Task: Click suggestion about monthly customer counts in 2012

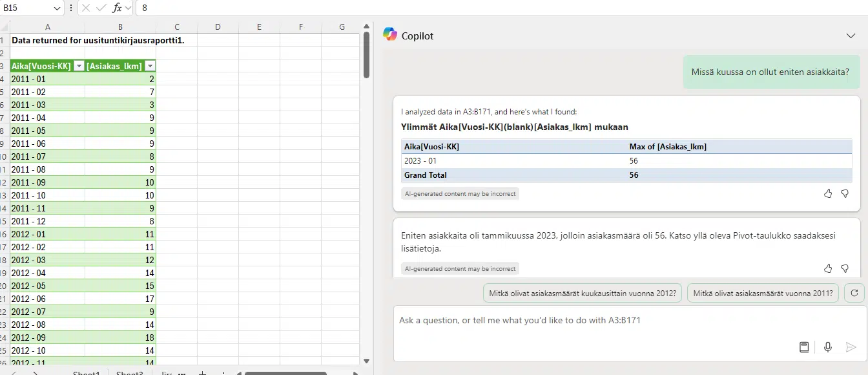Action: coord(583,293)
